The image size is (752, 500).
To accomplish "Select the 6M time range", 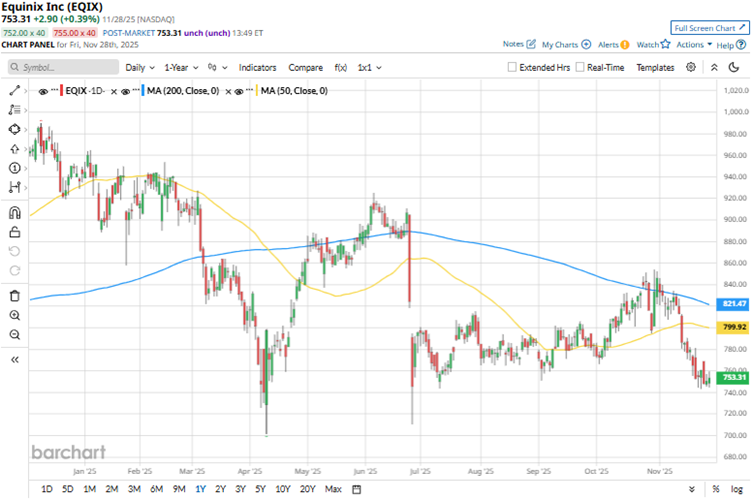I will pos(156,489).
